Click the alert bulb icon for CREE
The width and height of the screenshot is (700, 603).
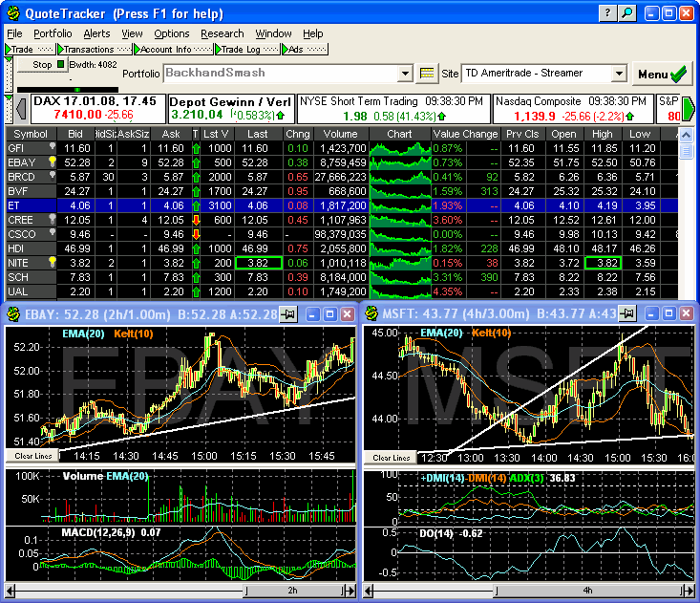(53, 219)
